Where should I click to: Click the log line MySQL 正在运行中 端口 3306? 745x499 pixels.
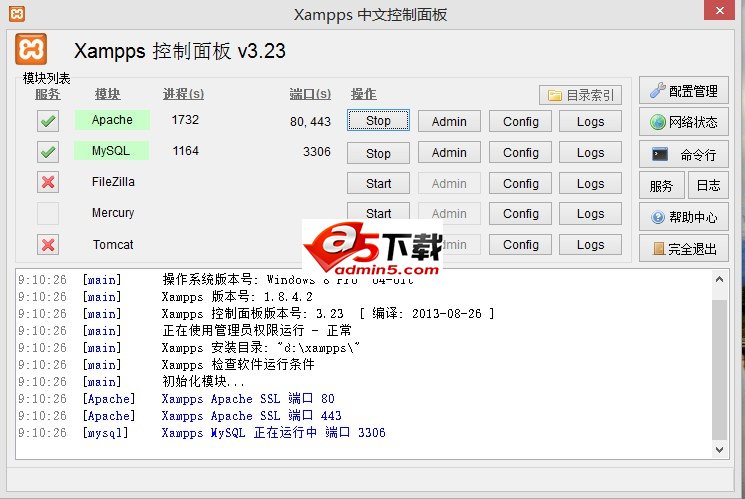[274, 433]
